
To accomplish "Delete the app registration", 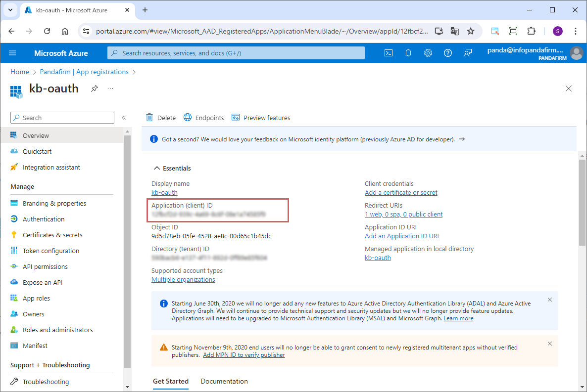I will pos(161,118).
